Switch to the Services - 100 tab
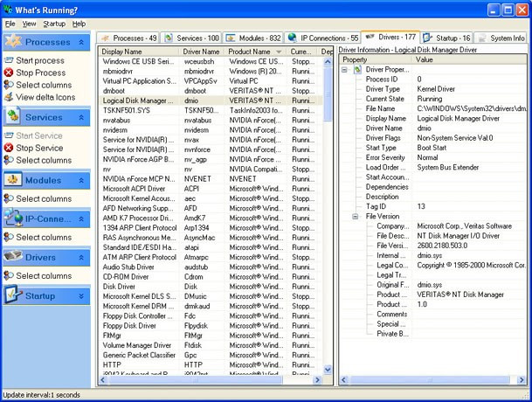 (x=191, y=38)
